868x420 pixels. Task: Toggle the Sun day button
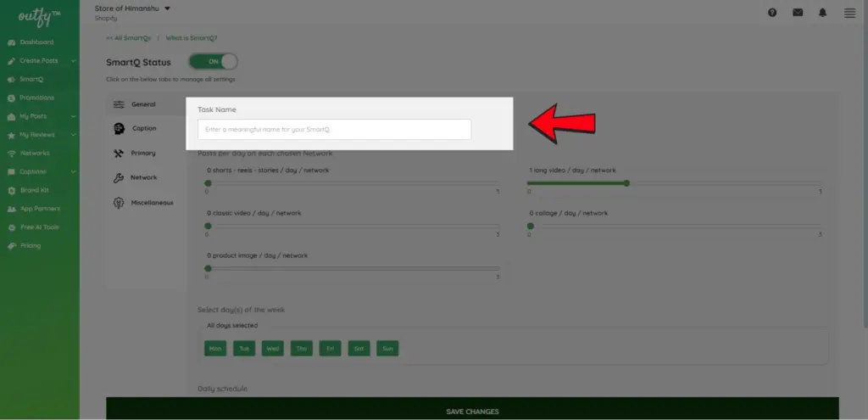387,349
